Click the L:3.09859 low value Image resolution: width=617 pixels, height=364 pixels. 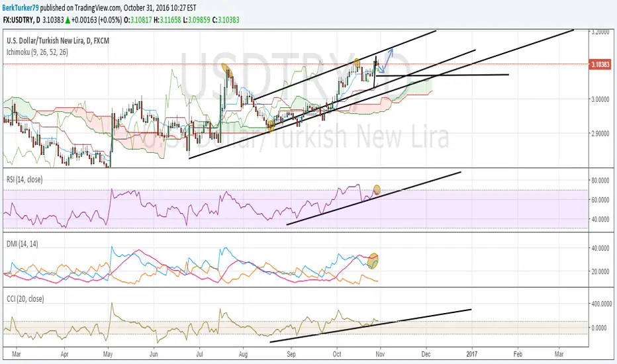point(197,20)
